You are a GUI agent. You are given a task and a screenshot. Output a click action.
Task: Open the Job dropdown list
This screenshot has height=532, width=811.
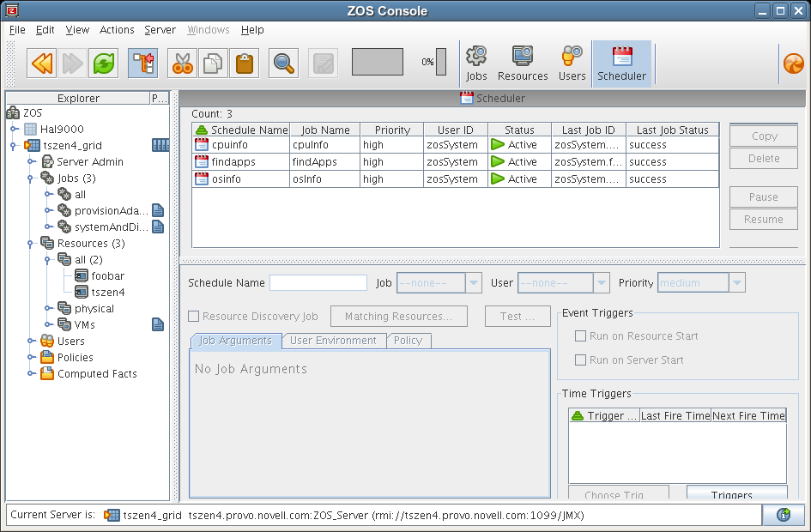point(474,283)
